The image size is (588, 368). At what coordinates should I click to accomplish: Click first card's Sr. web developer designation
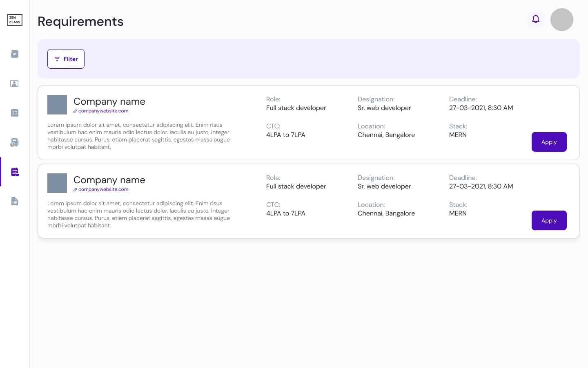coord(384,108)
